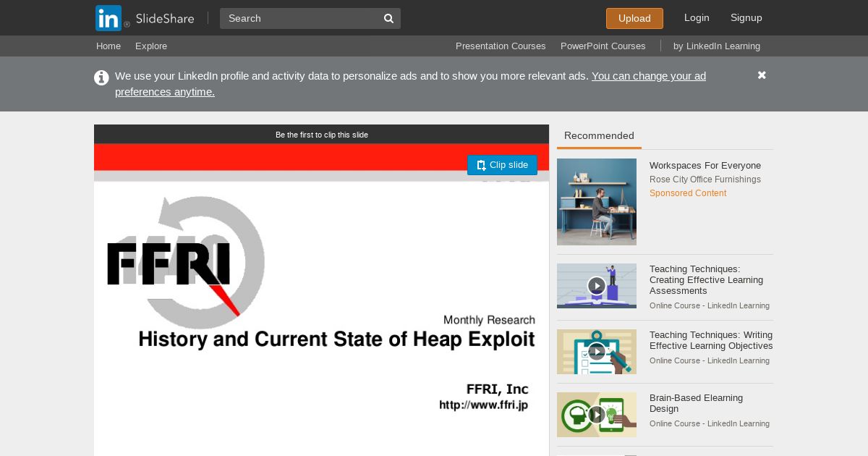This screenshot has width=868, height=456.
Task: Click the LinkedIn logo icon
Action: pos(109,18)
